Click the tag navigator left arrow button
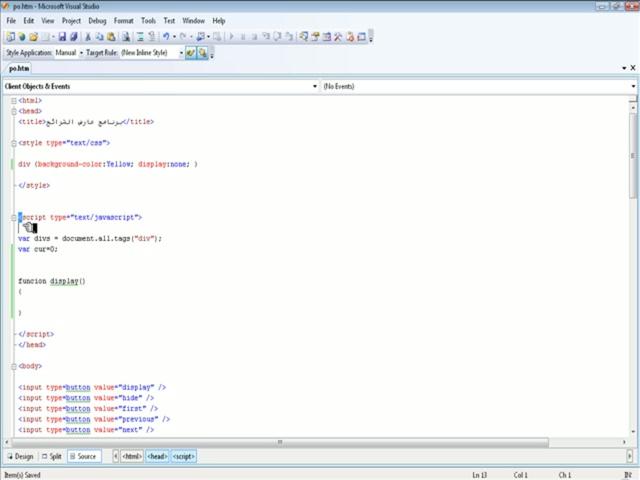The height and width of the screenshot is (480, 640). click(x=116, y=456)
